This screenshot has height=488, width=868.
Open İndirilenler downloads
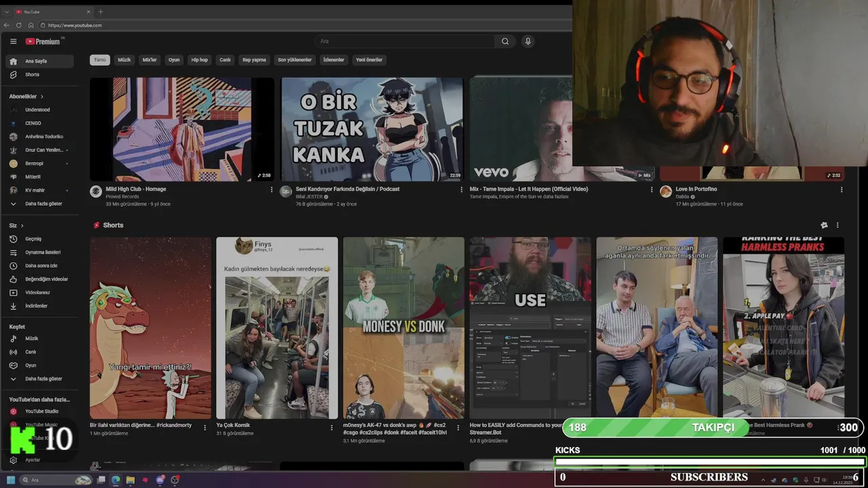39,306
